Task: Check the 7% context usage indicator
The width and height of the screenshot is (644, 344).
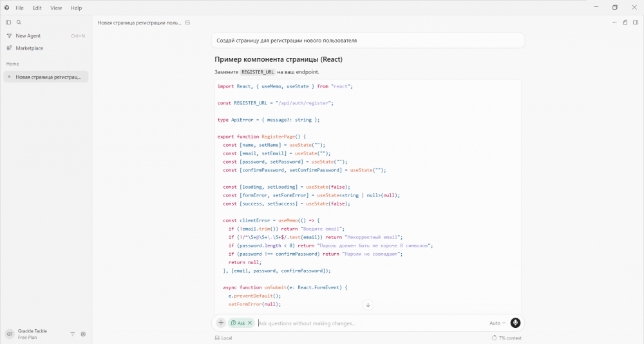Action: coord(507,338)
